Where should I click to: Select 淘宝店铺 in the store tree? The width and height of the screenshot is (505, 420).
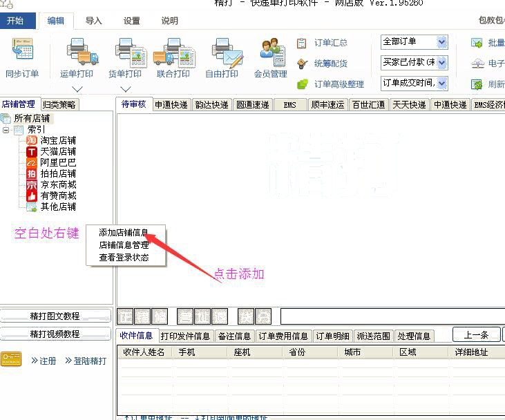coord(57,140)
